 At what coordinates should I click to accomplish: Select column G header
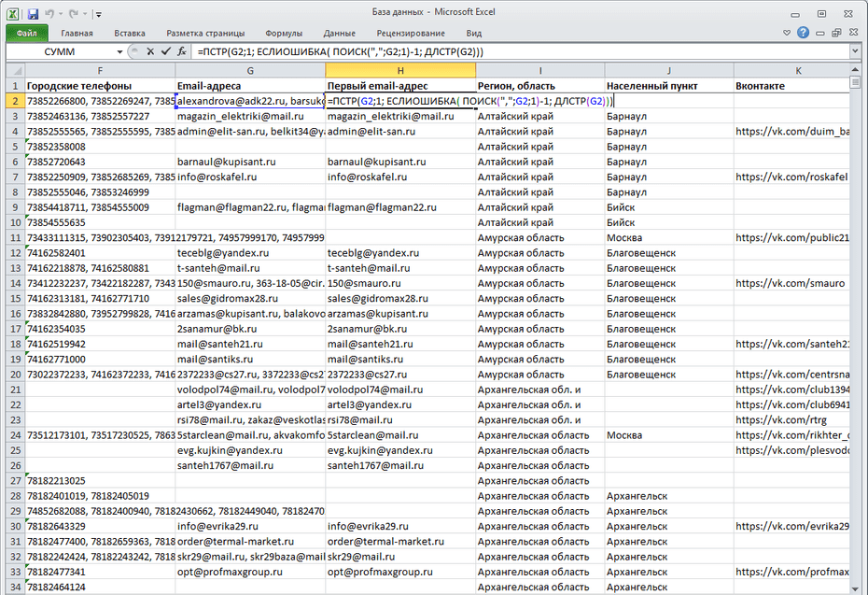pyautogui.click(x=250, y=70)
